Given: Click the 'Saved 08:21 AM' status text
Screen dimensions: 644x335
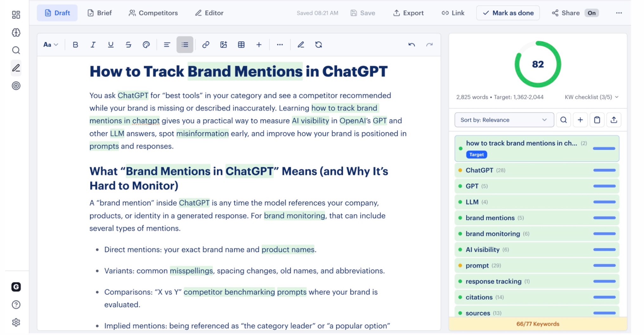Looking at the screenshot, I should point(317,13).
